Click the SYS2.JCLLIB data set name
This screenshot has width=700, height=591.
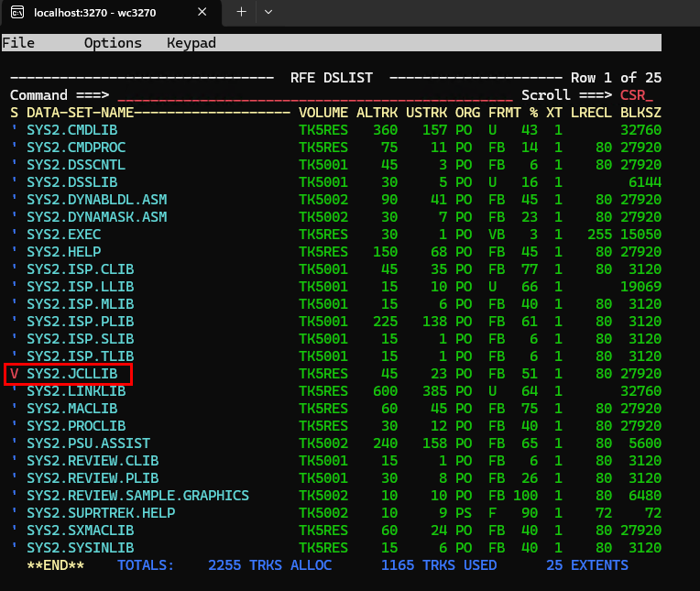(x=71, y=374)
